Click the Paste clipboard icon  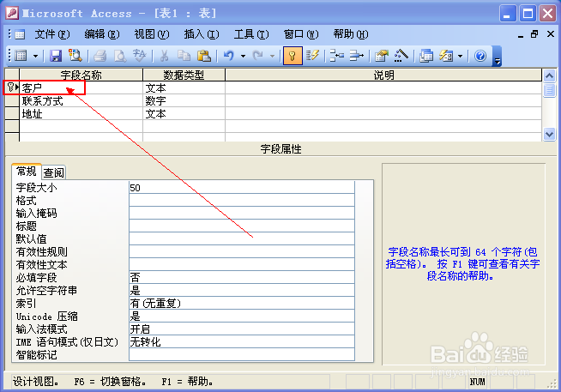point(204,56)
